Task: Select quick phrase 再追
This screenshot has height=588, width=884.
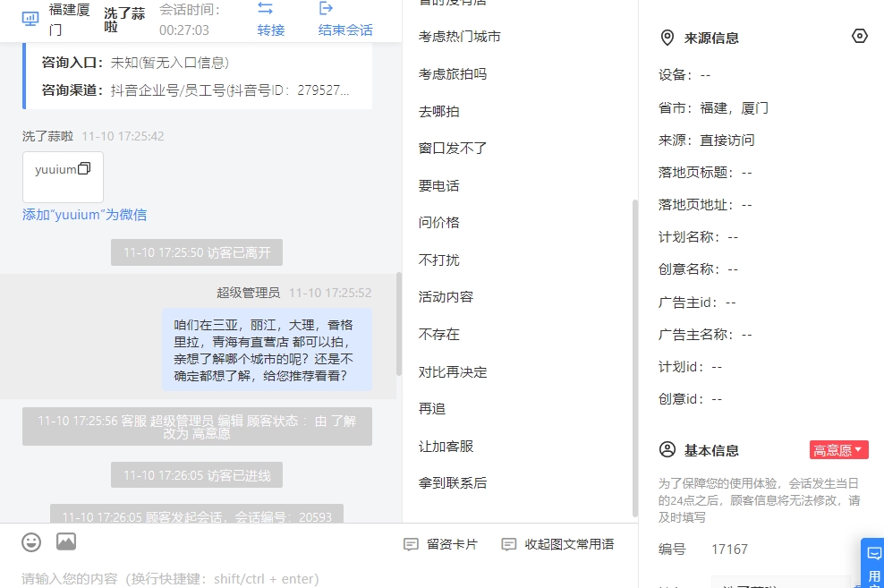Action: [432, 408]
